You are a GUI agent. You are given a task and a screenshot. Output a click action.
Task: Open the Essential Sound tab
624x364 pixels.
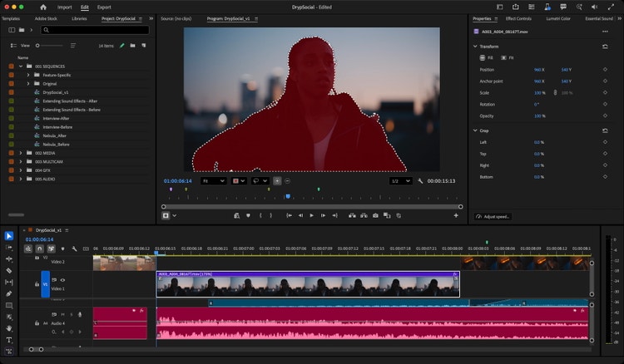click(x=599, y=18)
